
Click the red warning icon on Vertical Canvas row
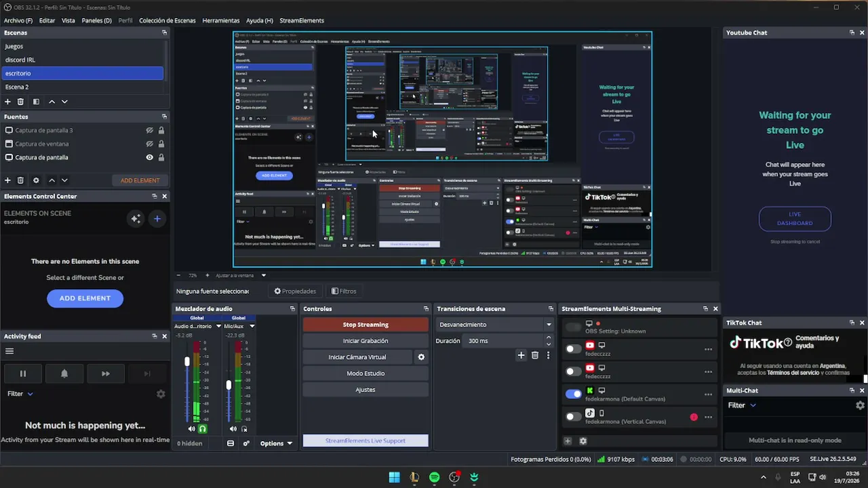694,417
